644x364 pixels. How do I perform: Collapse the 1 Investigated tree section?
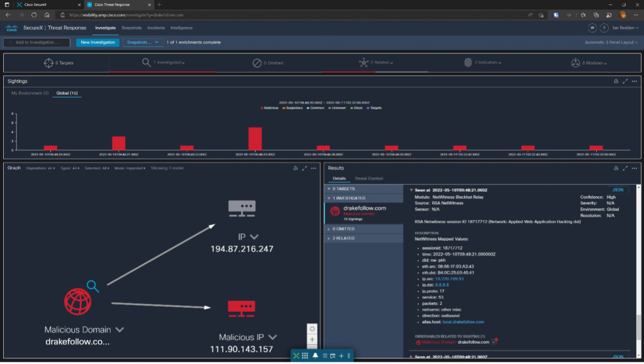click(x=328, y=198)
